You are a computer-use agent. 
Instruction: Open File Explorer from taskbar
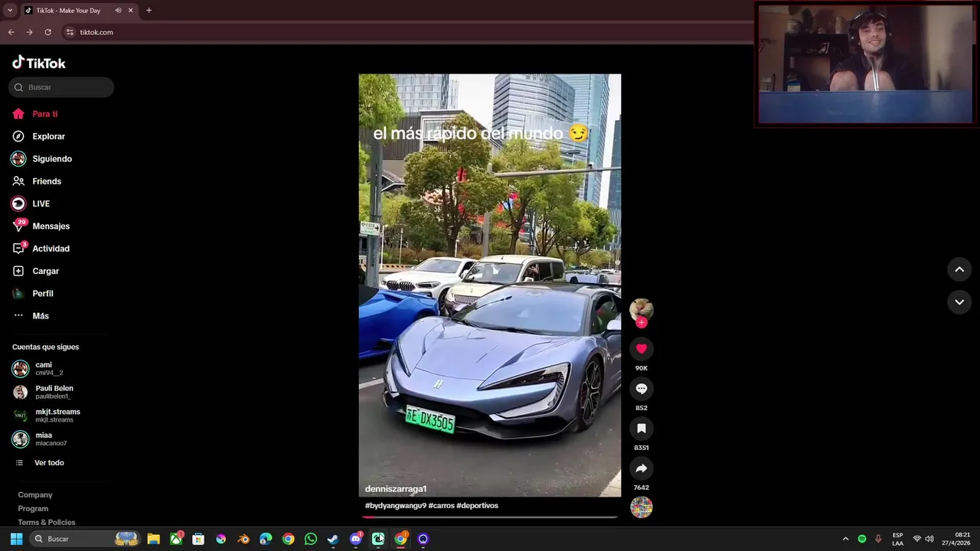tap(153, 539)
